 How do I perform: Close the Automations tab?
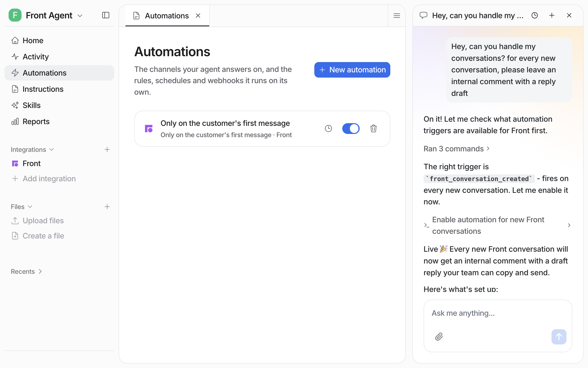198,16
